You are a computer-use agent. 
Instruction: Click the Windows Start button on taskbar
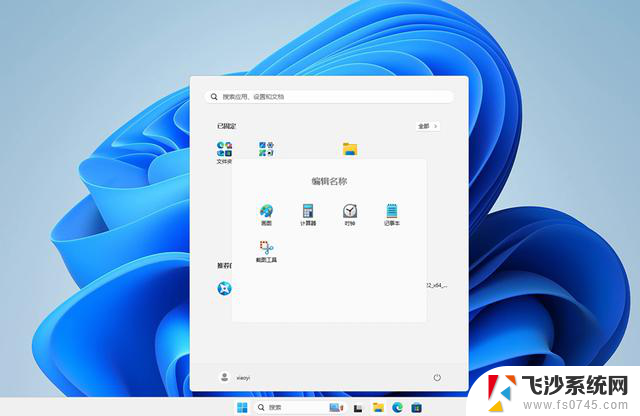pos(242,407)
